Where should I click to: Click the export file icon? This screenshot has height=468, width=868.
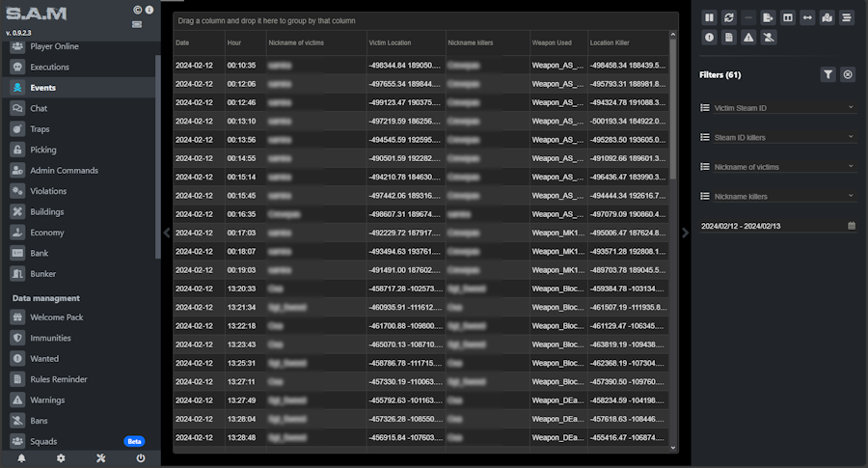[768, 17]
